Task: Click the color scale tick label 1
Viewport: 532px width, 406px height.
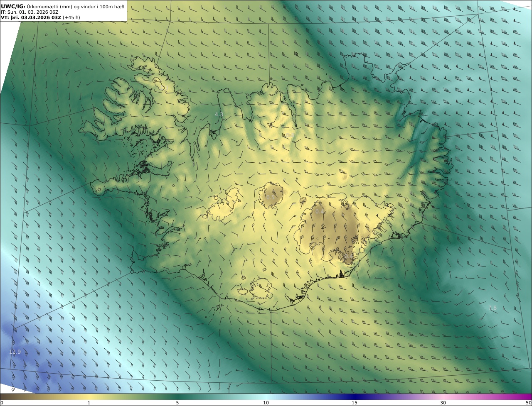Action: click(x=89, y=403)
